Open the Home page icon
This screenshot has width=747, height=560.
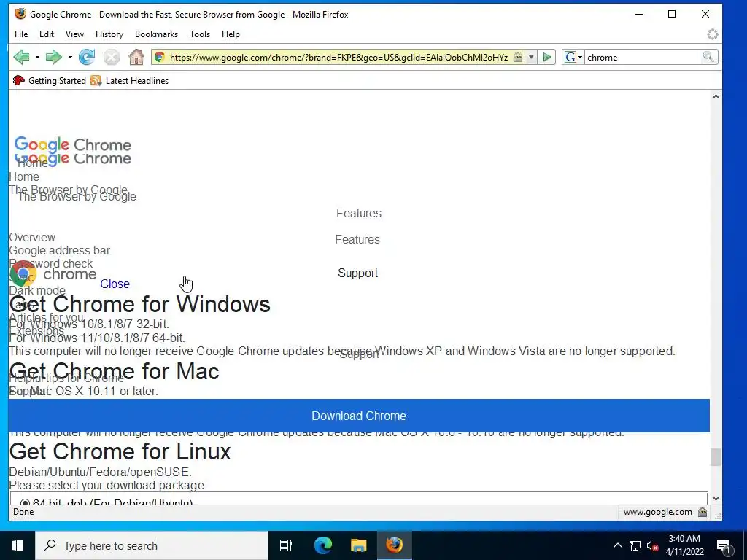136,57
